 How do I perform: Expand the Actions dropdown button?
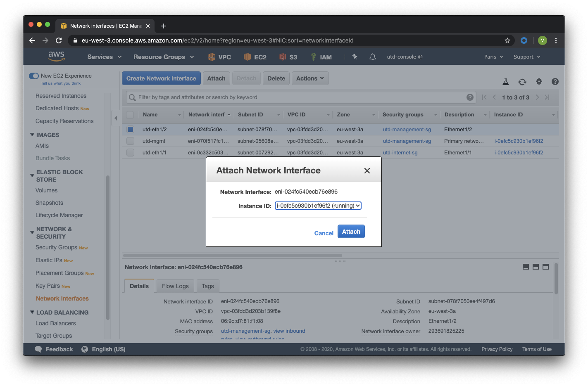click(310, 78)
